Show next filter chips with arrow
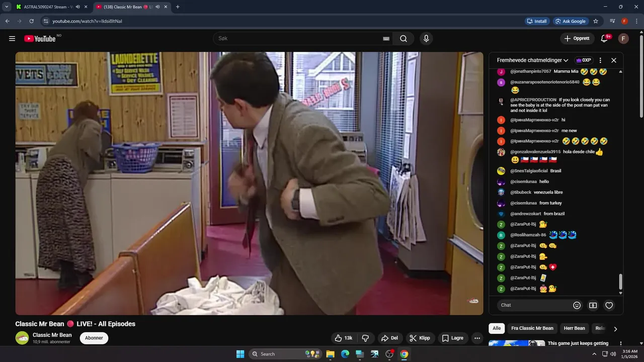This screenshot has width=644, height=362. (615, 329)
